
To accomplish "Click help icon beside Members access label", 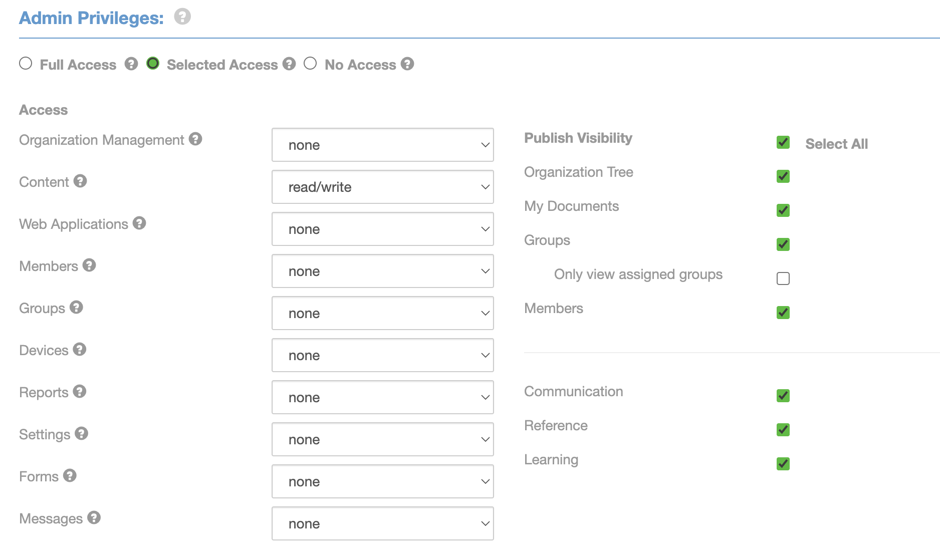I will pyautogui.click(x=89, y=265).
